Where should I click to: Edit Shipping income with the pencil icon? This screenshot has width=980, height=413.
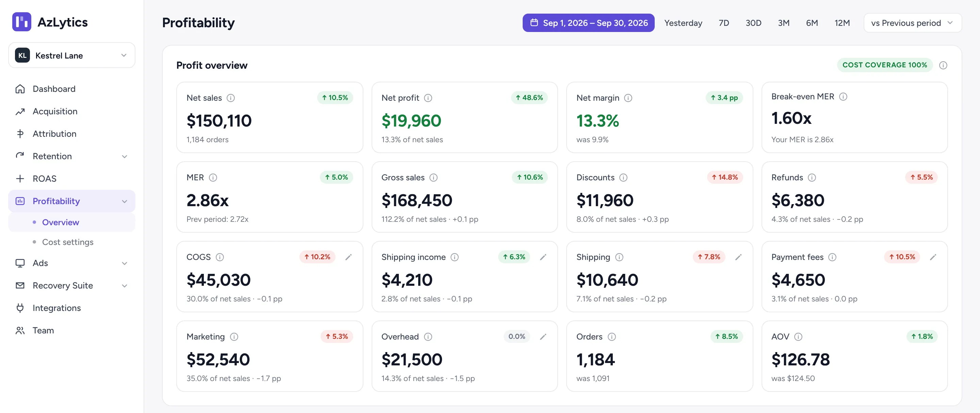[543, 257]
